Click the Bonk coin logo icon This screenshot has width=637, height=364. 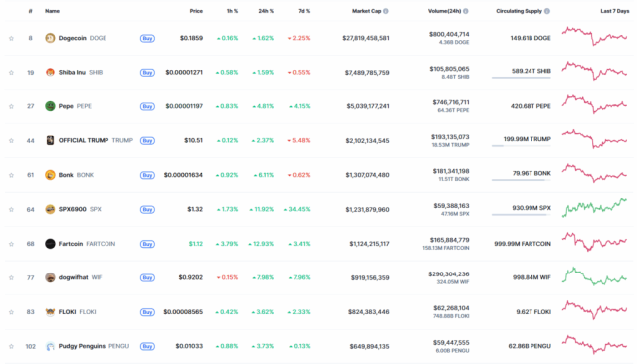pyautogui.click(x=50, y=175)
